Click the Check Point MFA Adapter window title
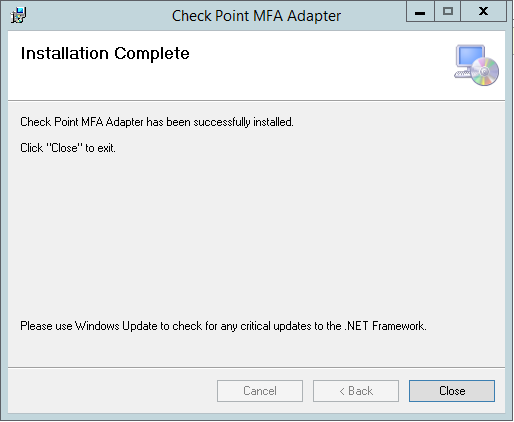 tap(256, 16)
